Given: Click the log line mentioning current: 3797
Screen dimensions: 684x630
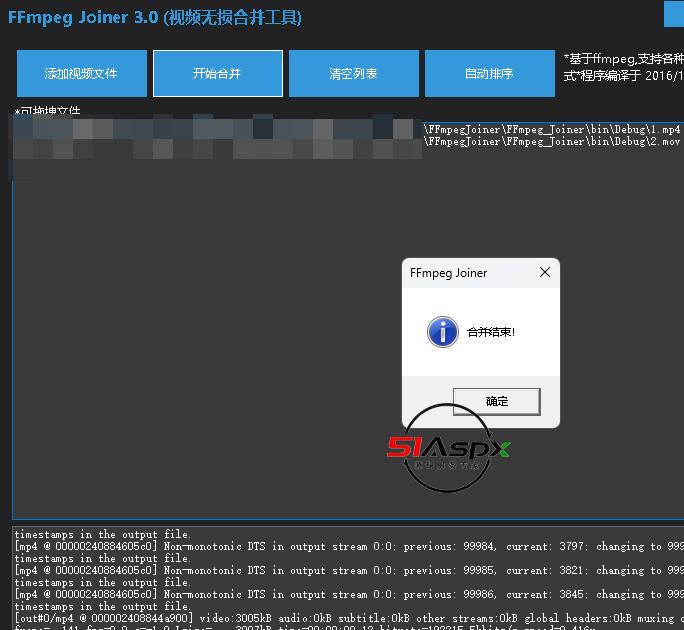Looking at the screenshot, I should 349,546.
